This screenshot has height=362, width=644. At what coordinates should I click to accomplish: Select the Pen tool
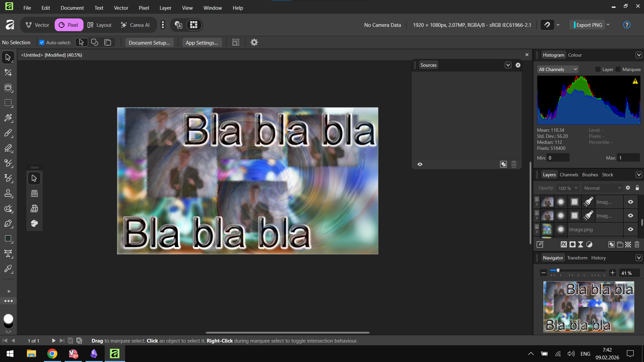pyautogui.click(x=8, y=224)
